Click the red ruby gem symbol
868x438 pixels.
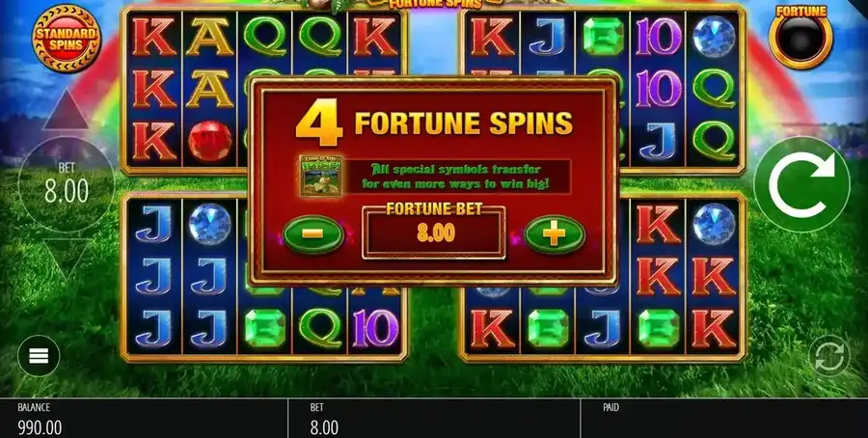210,141
